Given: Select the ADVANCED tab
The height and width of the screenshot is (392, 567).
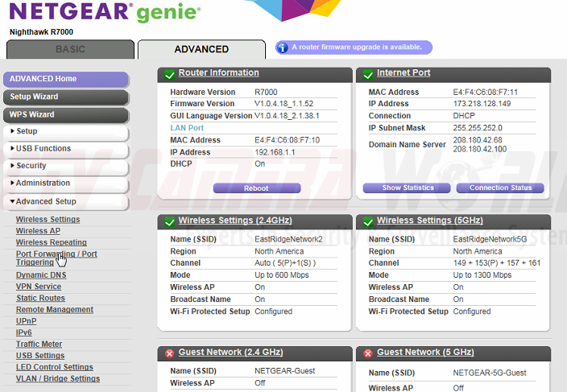Looking at the screenshot, I should coord(201,50).
